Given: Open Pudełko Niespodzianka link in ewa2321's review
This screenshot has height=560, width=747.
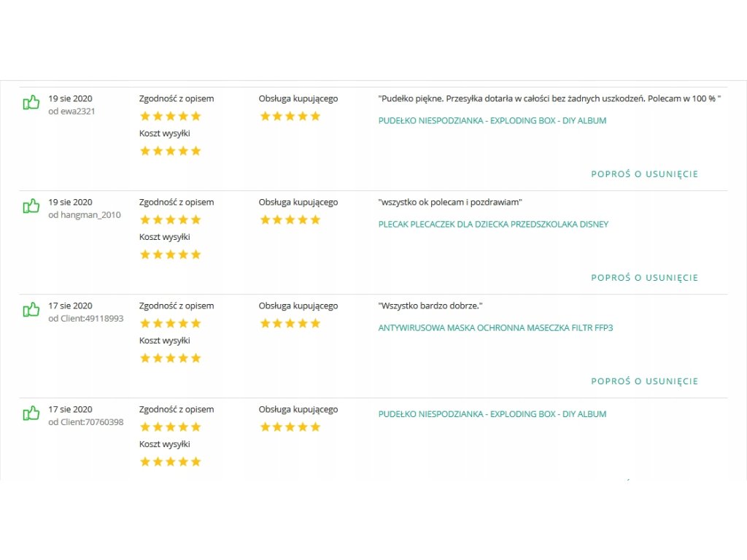Looking at the screenshot, I should 492,121.
